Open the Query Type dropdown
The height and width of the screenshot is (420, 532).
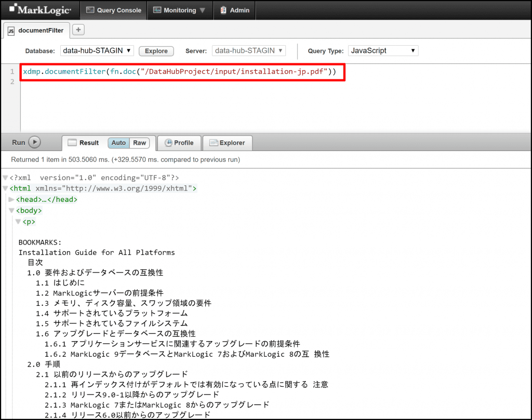pyautogui.click(x=383, y=50)
